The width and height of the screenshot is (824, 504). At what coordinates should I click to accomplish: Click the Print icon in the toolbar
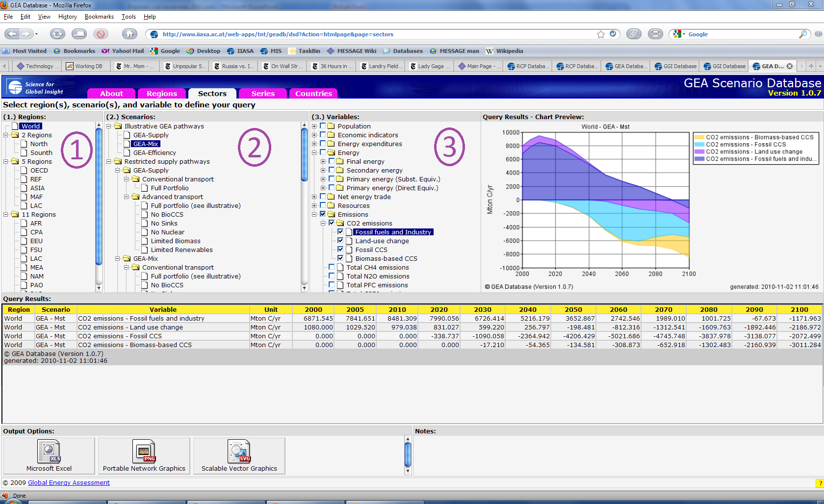coord(655,34)
